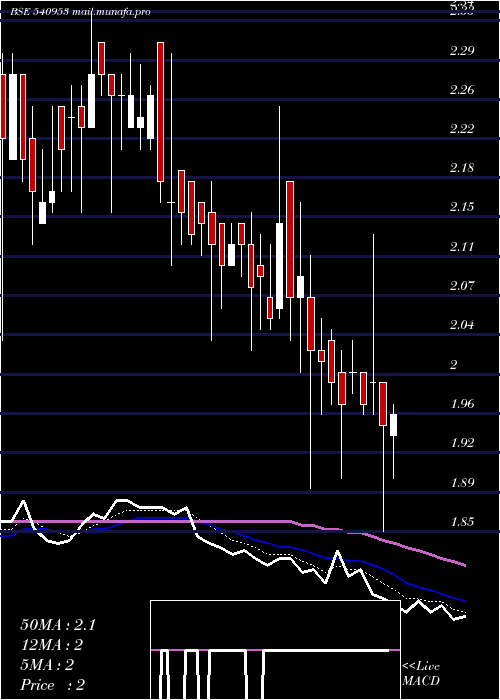The image size is (500, 700).
Task: Click the 2.26 price axis label
Action: (x=462, y=90)
